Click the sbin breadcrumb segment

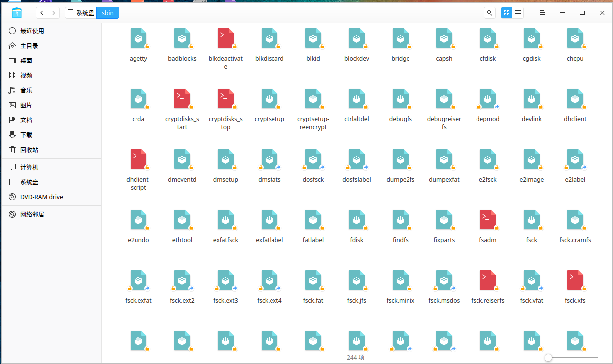pyautogui.click(x=108, y=13)
